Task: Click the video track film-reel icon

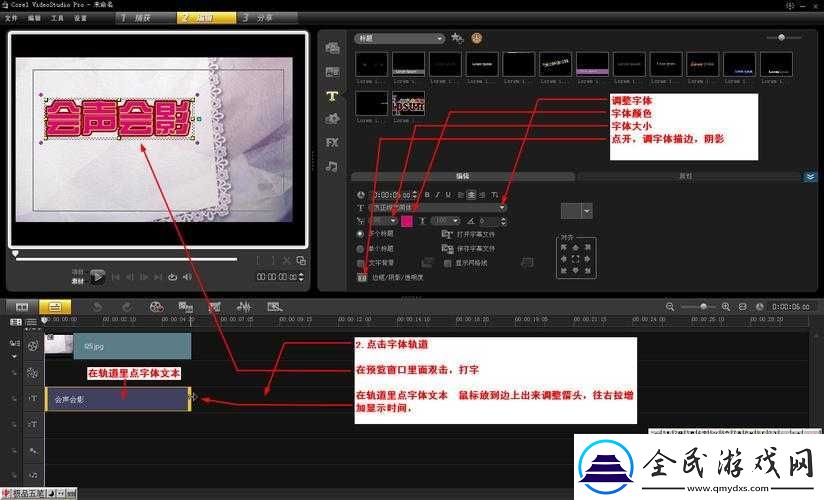Action: click(33, 346)
